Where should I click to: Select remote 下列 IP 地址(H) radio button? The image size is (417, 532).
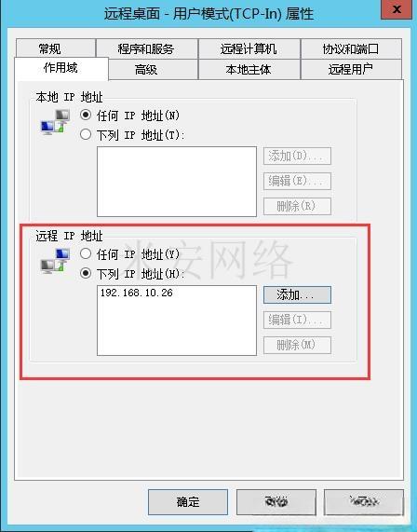pyautogui.click(x=86, y=273)
